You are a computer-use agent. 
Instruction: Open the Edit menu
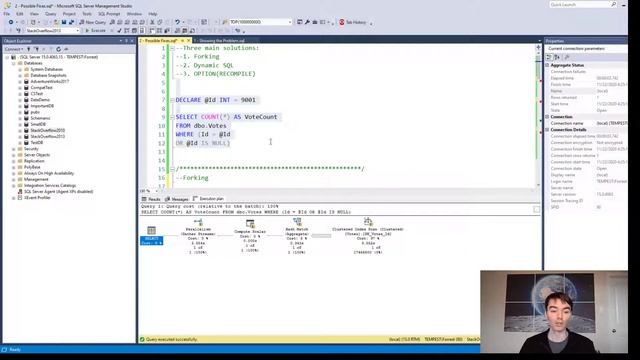tap(20, 14)
